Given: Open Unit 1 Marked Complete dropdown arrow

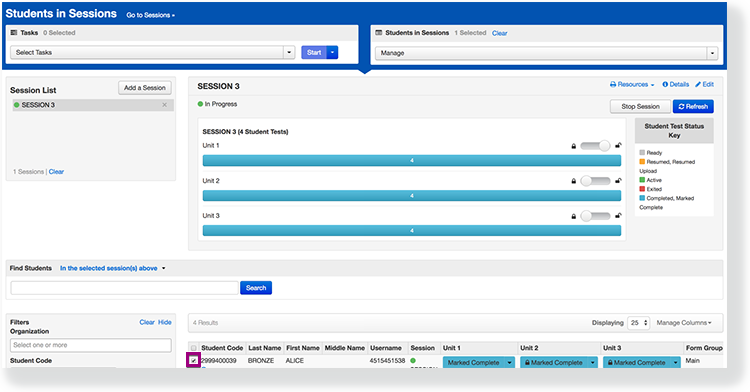Looking at the screenshot, I should [x=509, y=362].
